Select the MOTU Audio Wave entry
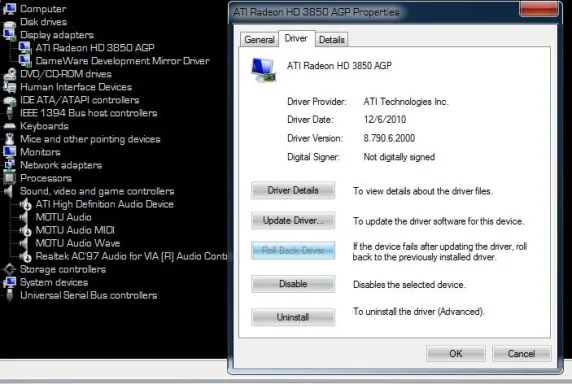The height and width of the screenshot is (384, 572). [x=78, y=244]
